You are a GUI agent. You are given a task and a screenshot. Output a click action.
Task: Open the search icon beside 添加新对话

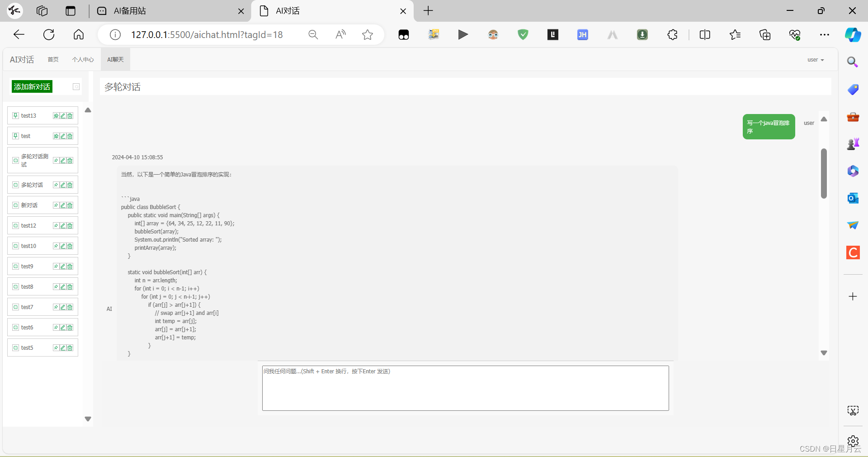click(76, 87)
